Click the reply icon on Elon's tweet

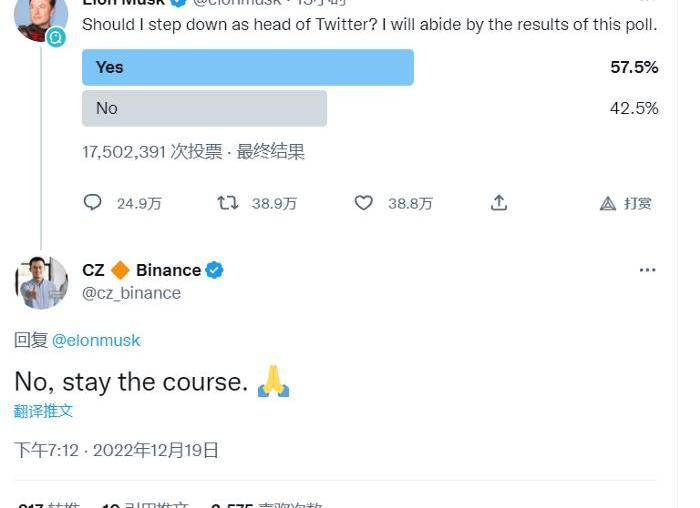coord(93,203)
